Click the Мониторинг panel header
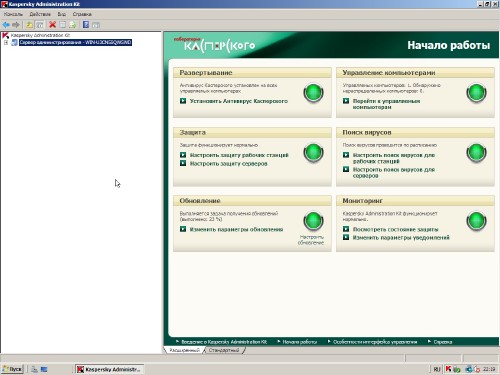This screenshot has height=375, width=500. [x=415, y=200]
